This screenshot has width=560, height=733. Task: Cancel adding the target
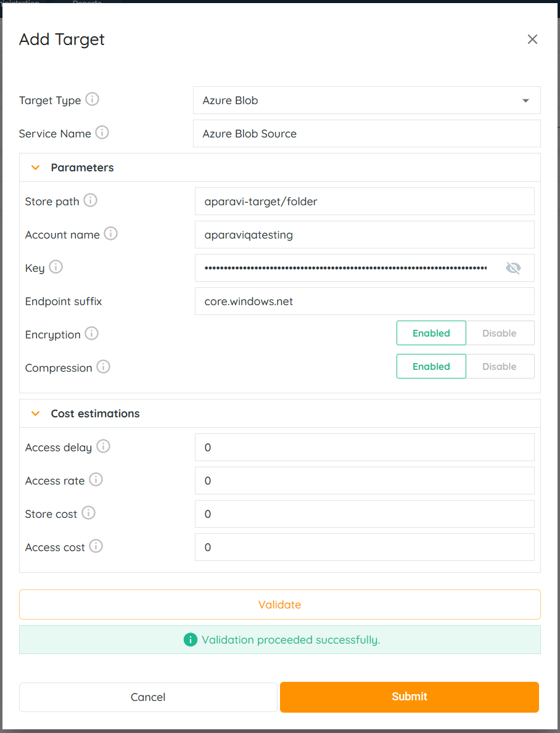coord(148,697)
